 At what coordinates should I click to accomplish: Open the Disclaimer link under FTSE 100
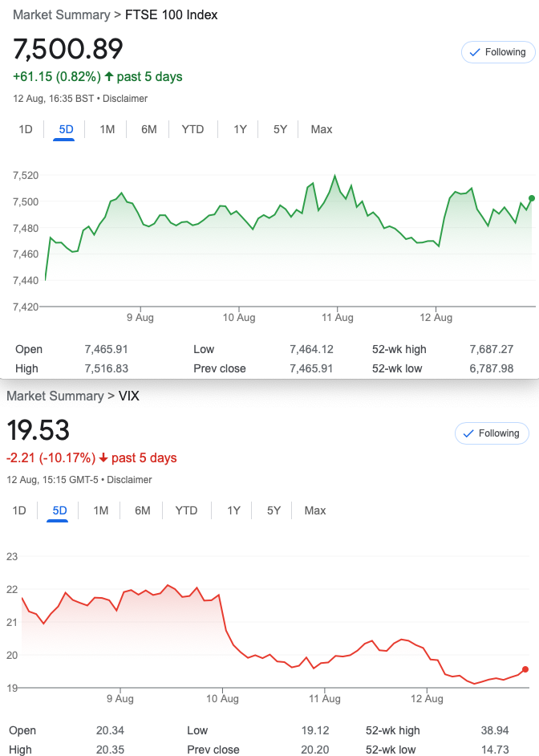(125, 99)
